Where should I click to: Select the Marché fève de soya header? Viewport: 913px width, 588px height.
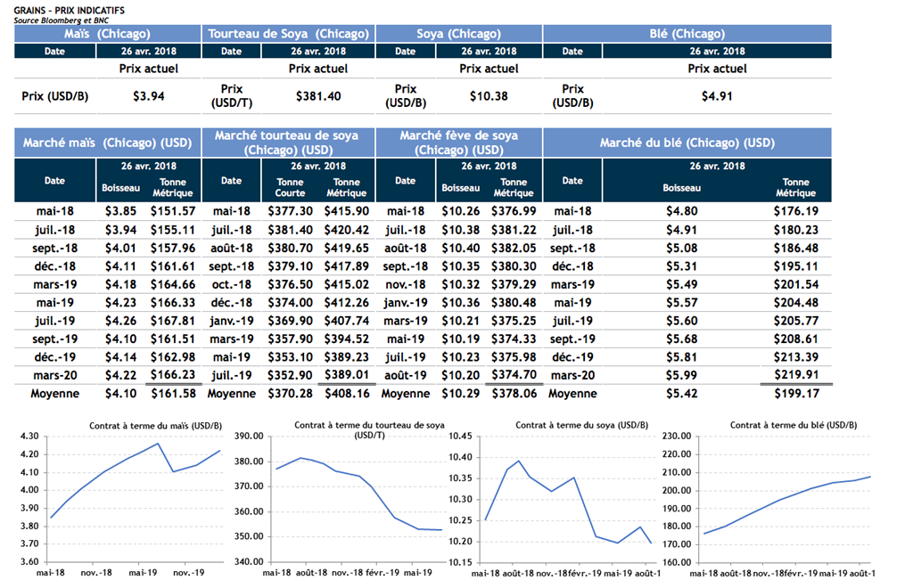[458, 143]
